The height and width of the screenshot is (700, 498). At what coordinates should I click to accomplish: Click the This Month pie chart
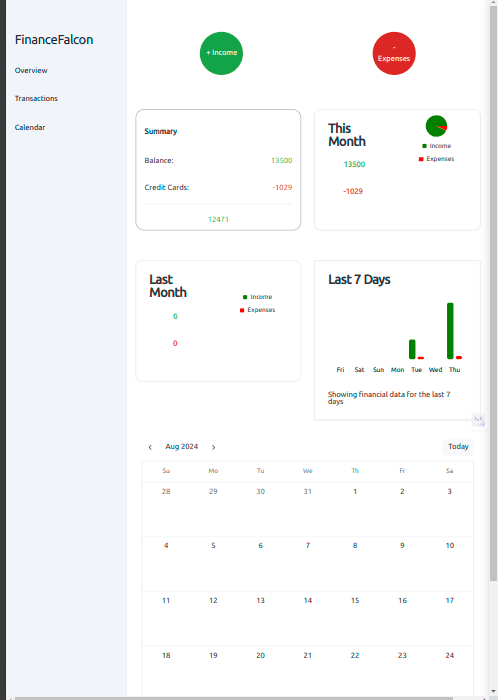[x=436, y=126]
